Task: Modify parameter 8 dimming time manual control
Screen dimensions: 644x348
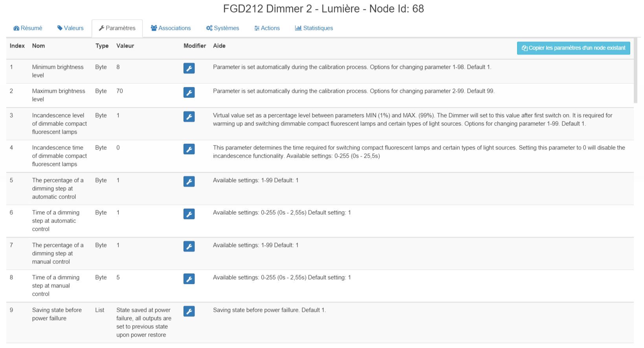Action: 189,279
